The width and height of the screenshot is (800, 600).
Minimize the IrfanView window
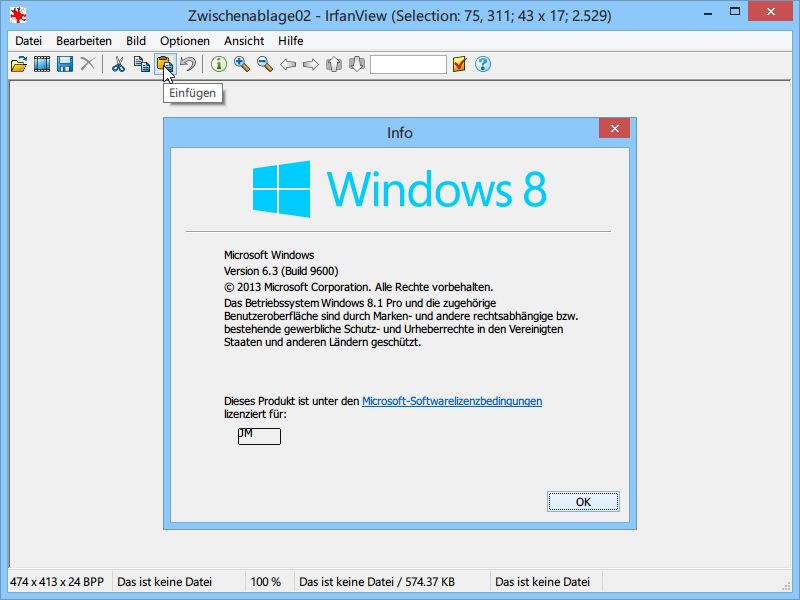point(708,13)
